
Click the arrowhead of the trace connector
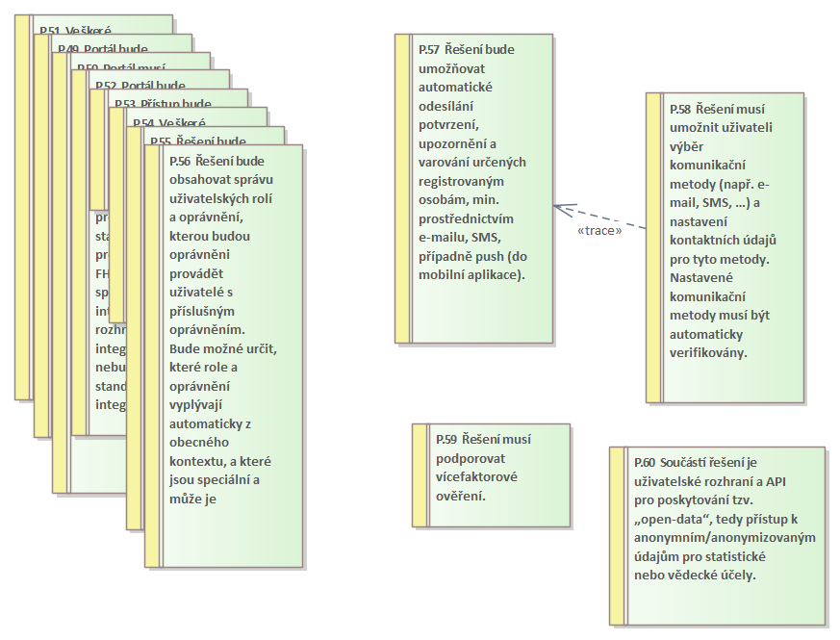pyautogui.click(x=558, y=206)
